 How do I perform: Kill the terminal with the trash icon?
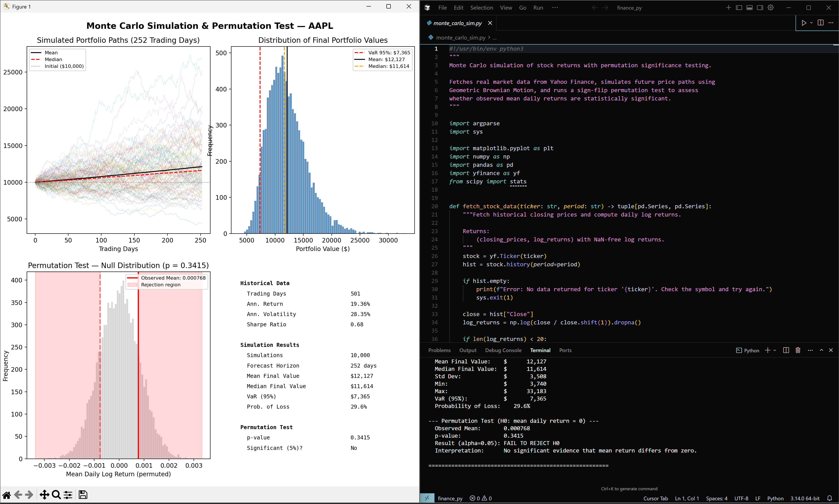798,350
